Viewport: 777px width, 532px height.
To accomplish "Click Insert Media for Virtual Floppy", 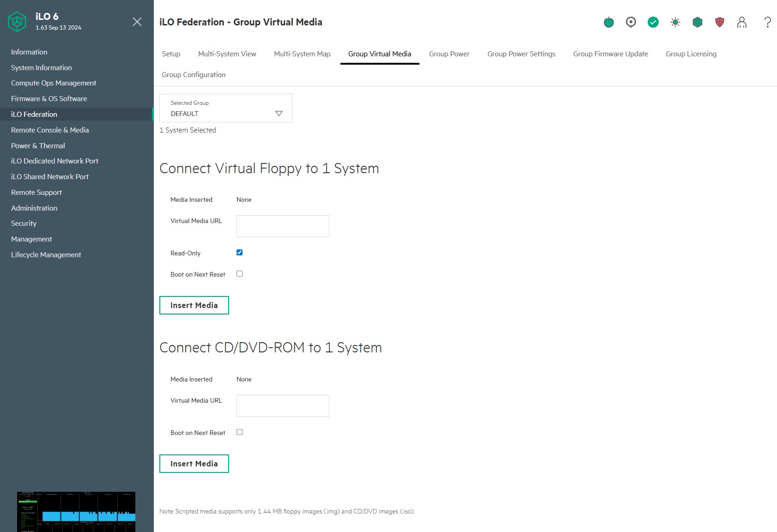I will (x=194, y=305).
